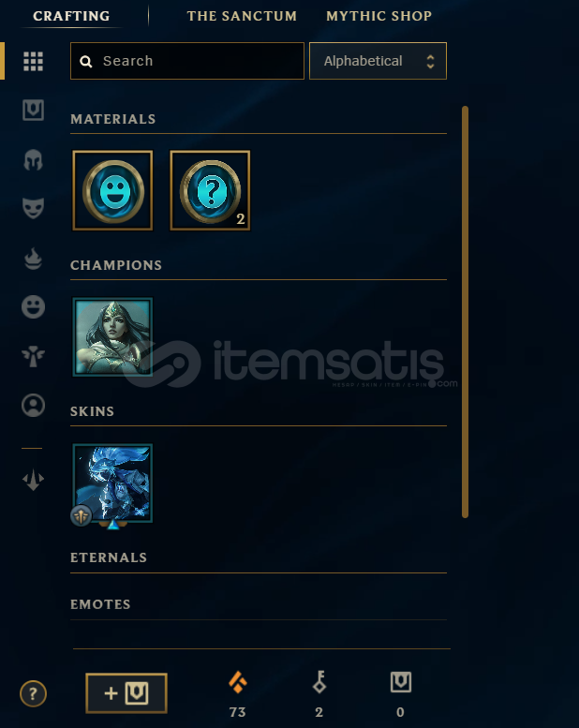
Task: Open the Mythic Shop tab
Action: tap(379, 16)
